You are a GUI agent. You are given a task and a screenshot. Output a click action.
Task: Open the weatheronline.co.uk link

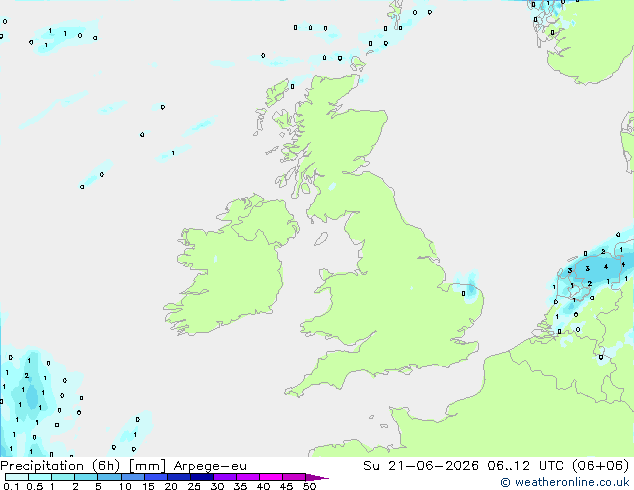point(565,482)
